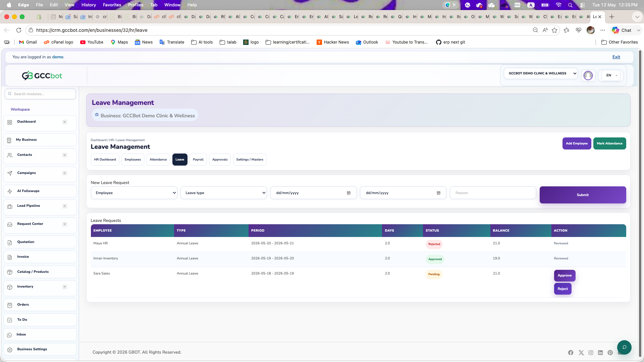Switch to the HR Dashboard tab

click(x=105, y=160)
